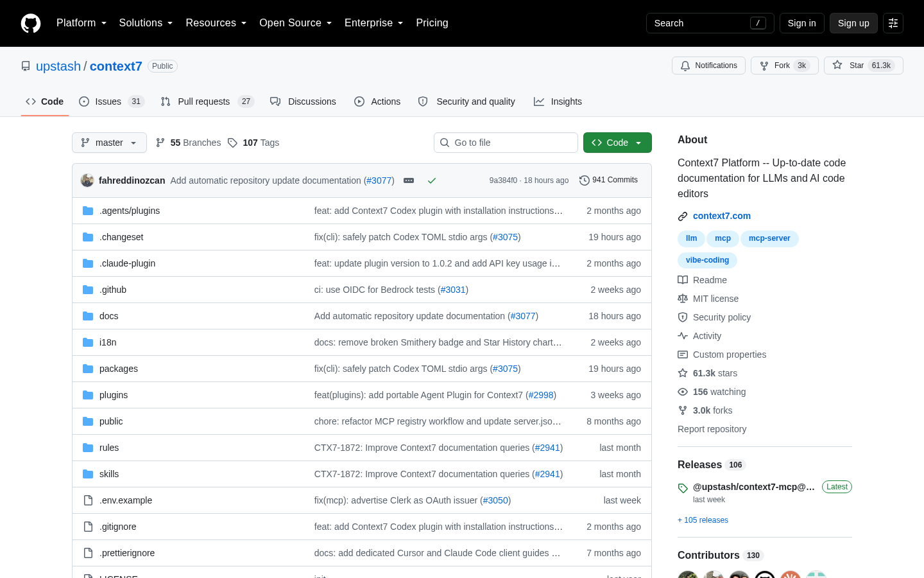Open the Pricing link
924x578 pixels.
point(432,23)
